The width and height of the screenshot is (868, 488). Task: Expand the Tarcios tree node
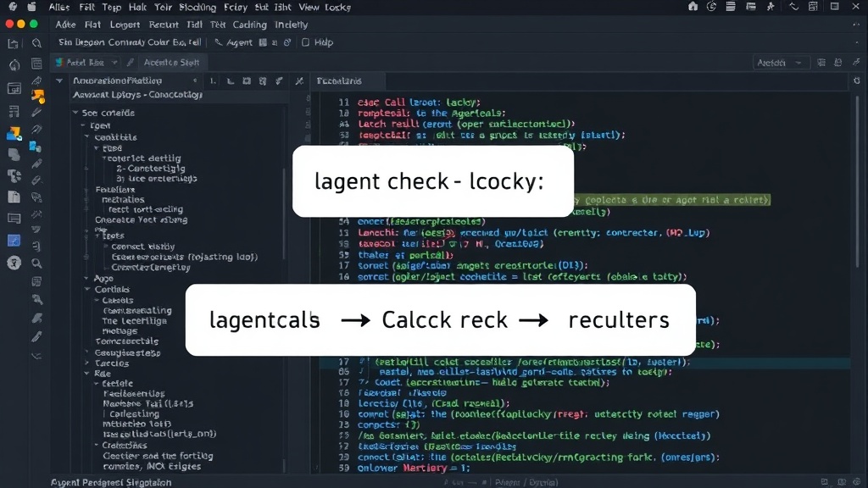point(87,363)
